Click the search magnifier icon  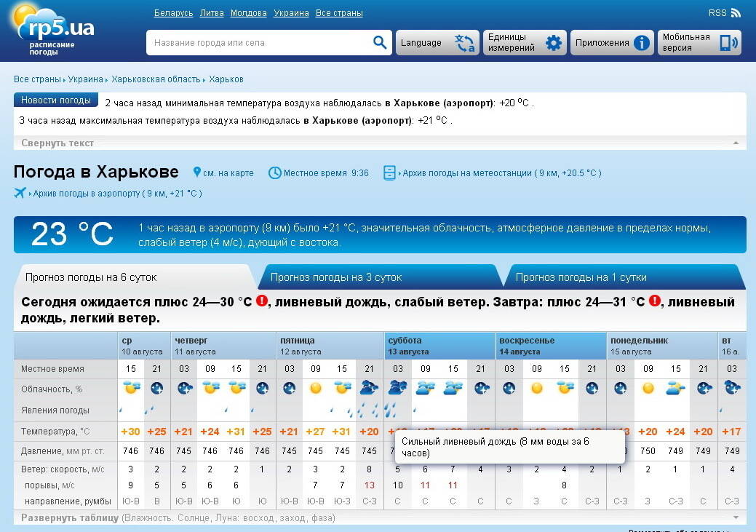(x=380, y=42)
